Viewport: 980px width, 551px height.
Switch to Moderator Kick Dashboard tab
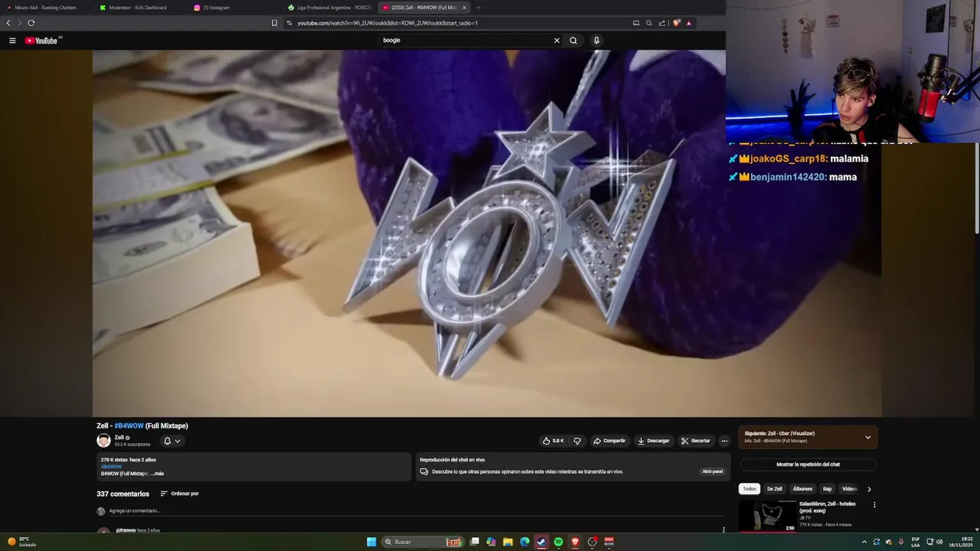[x=138, y=8]
